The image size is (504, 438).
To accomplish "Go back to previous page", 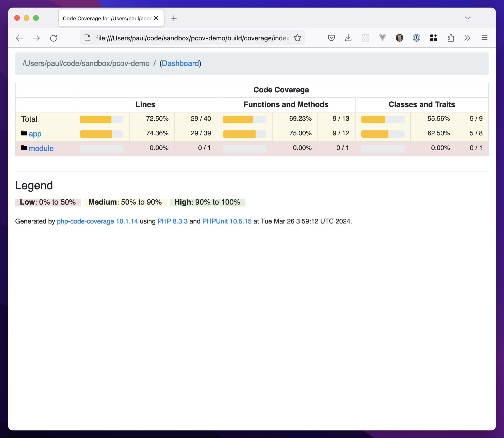I will [x=19, y=38].
